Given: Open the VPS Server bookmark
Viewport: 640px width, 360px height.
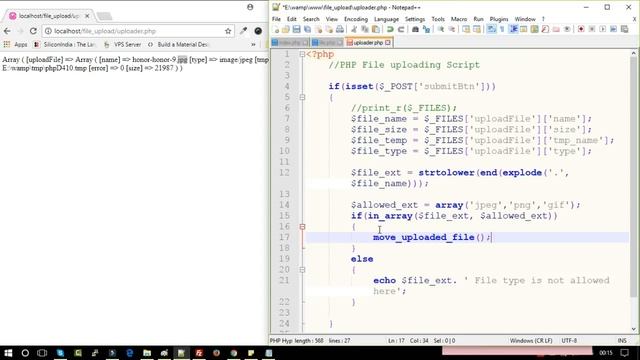Looking at the screenshot, I should [122, 44].
